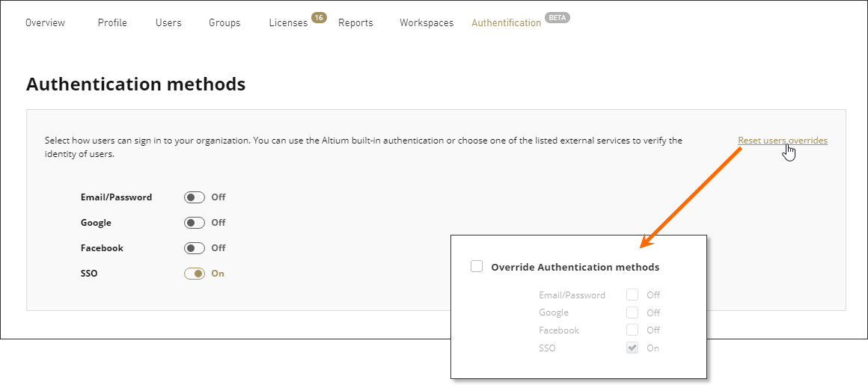
Task: Select the Licenses tab
Action: pos(288,22)
